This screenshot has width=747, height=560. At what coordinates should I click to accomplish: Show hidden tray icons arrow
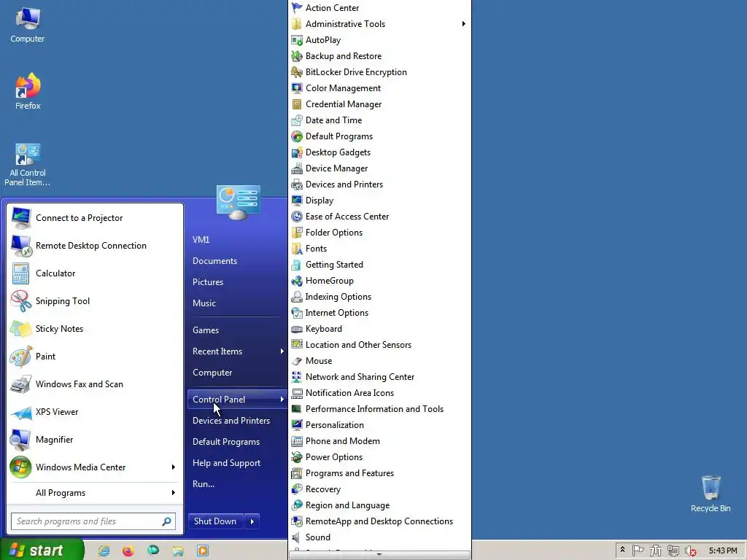click(622, 551)
